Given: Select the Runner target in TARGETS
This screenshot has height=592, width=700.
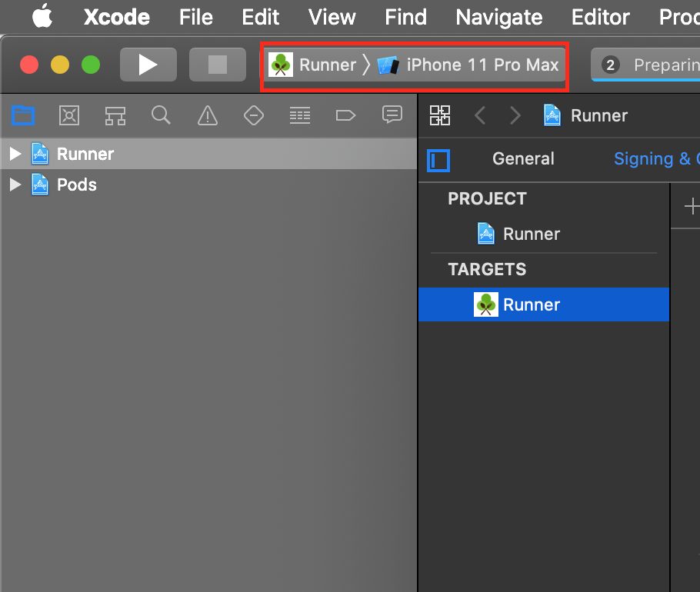Looking at the screenshot, I should (531, 304).
